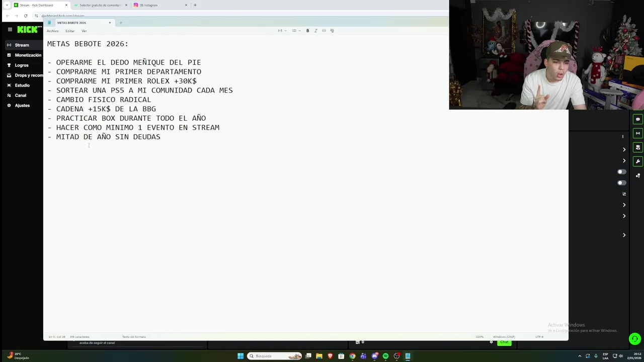The image size is (644, 362).
Task: Click the round green icon below the Activar Windows watermark
Action: [x=635, y=339]
